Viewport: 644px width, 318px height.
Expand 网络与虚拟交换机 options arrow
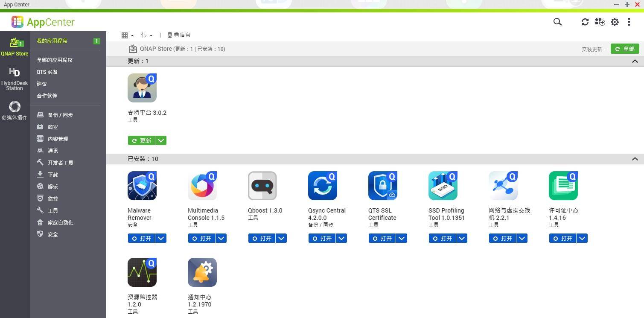(522, 238)
